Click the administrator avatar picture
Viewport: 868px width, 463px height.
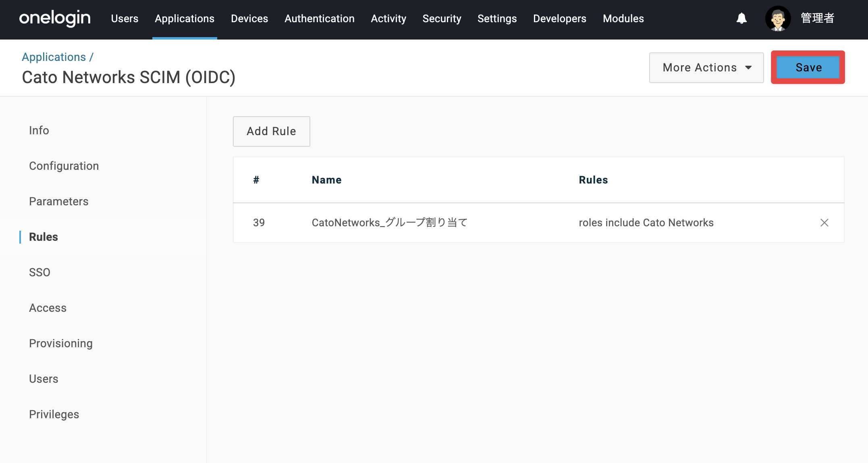coord(778,19)
